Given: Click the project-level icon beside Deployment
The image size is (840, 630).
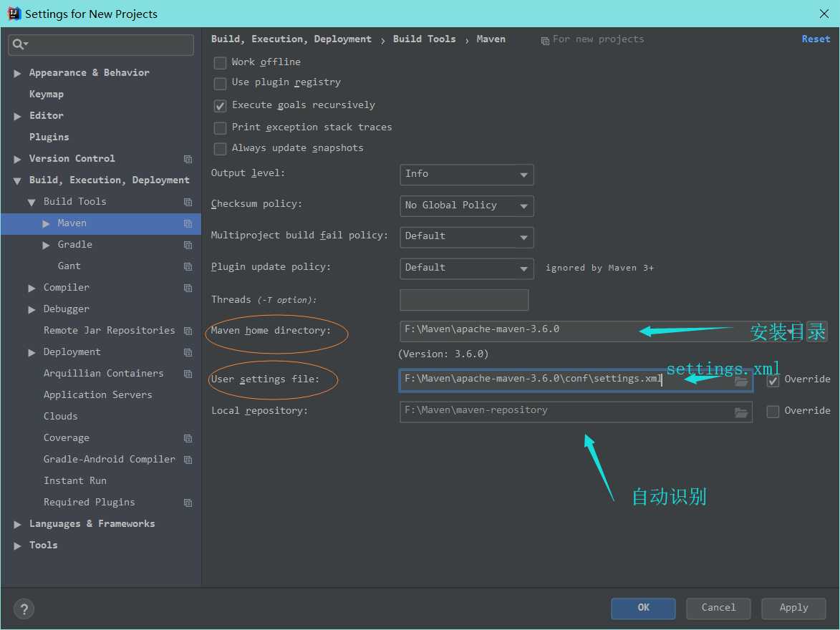Looking at the screenshot, I should tap(188, 352).
